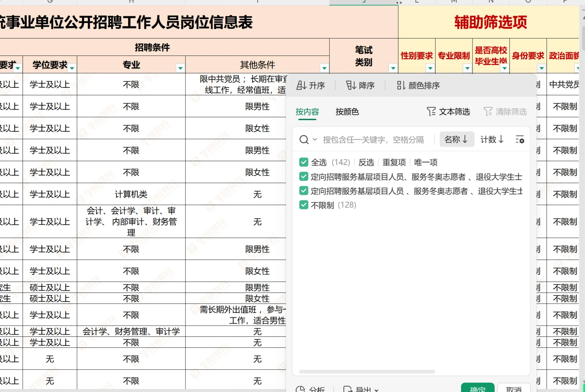The height and width of the screenshot is (392, 585).
Task: Open 身份要求 filter dropdown
Action: click(x=541, y=68)
